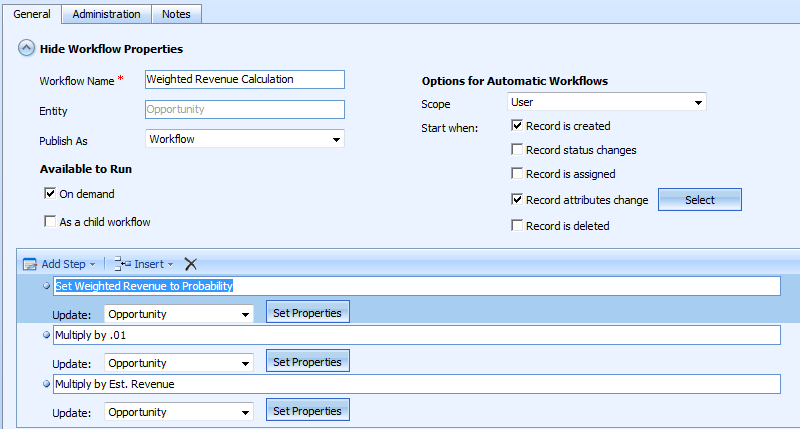Viewport: 800px width, 429px height.
Task: Click Select button for record attributes
Action: tap(699, 200)
